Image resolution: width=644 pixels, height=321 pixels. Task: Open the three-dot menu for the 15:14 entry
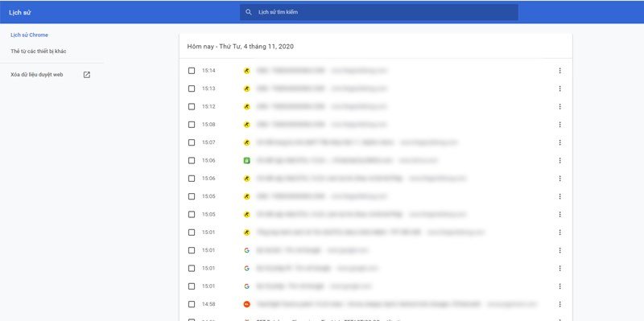click(559, 71)
